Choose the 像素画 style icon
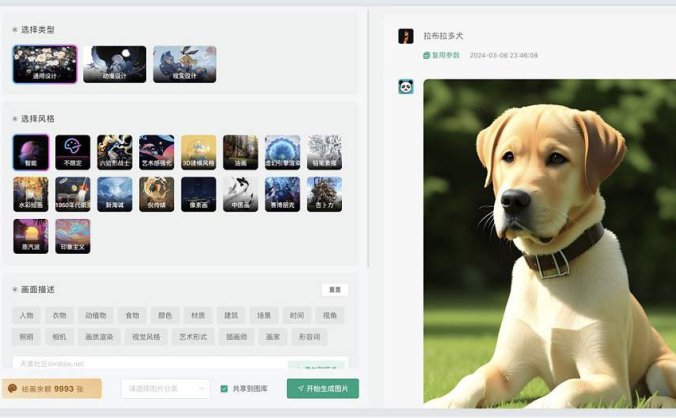Viewport: 676px width, 418px height. click(198, 195)
